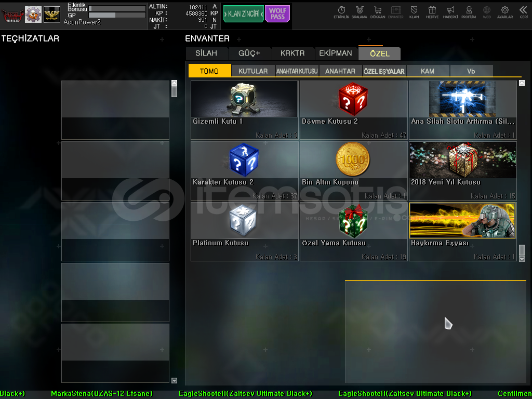Select the Gizemli Kutu 1 item
Screen dimensions: 532x399
coord(244,110)
